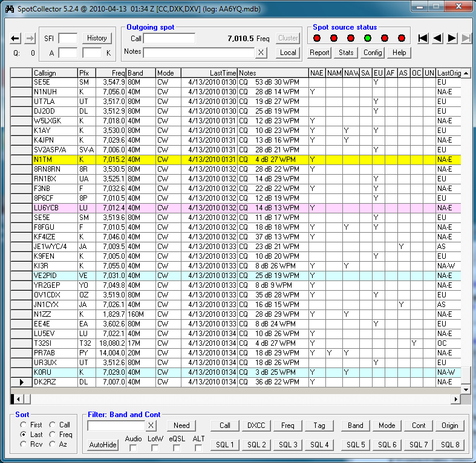Select the pink LU6YCB callsign cell
The image size is (476, 463).
(55, 208)
